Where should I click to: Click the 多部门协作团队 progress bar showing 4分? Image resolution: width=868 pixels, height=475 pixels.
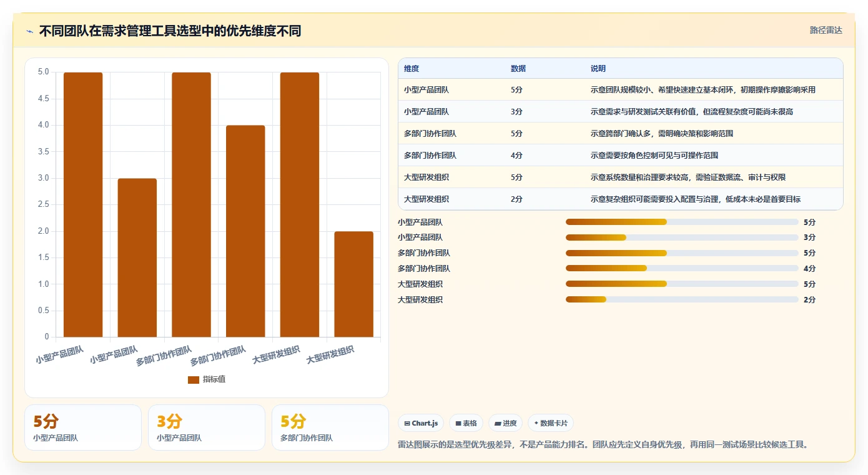682,269
